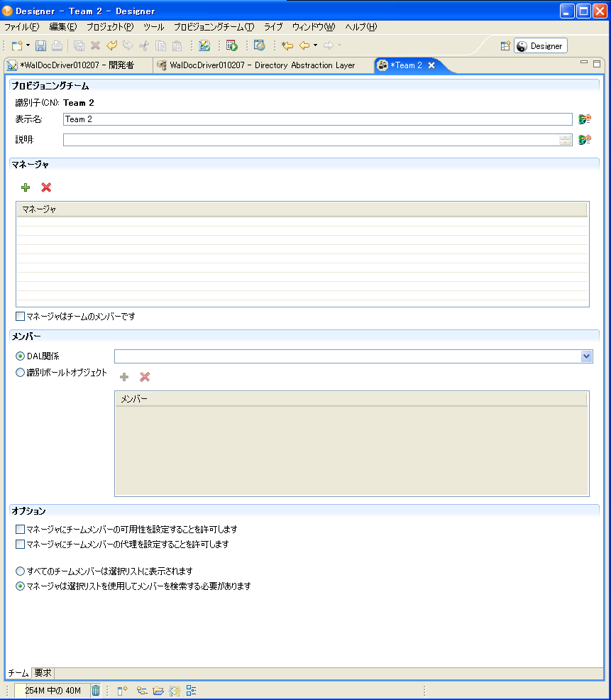Open the 編集(E) menu
Image resolution: width=611 pixels, height=700 pixels.
click(63, 27)
